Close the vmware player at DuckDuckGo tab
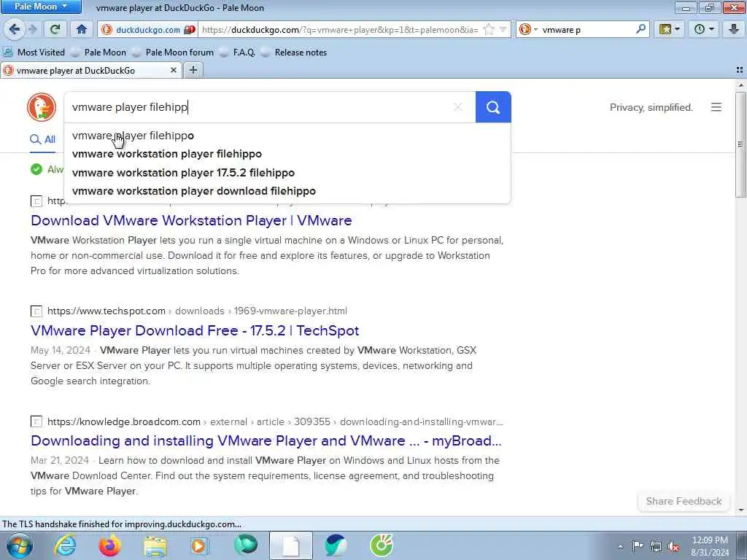 (x=174, y=71)
